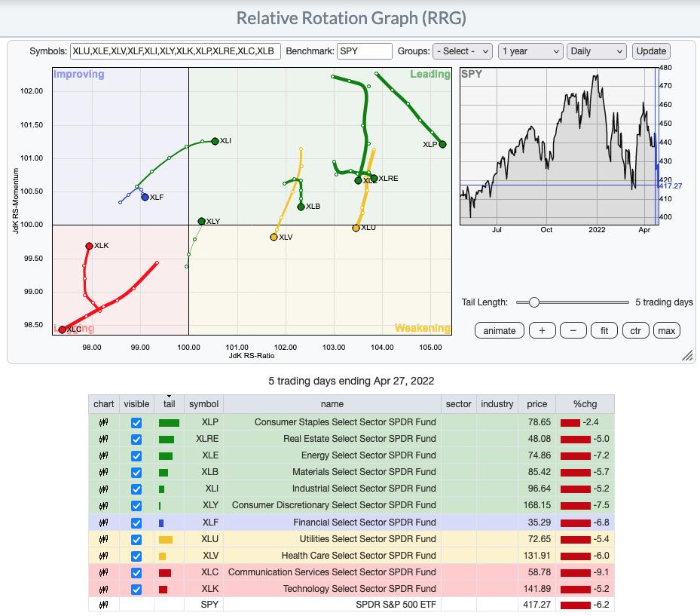Click the XLF blue tail swatch
The width and height of the screenshot is (700, 616).
tap(161, 523)
